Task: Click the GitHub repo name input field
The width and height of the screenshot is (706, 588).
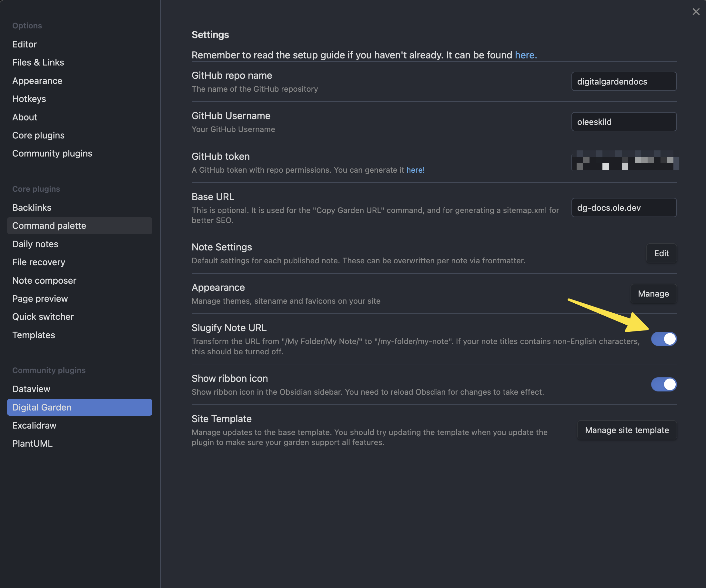Action: [x=624, y=81]
